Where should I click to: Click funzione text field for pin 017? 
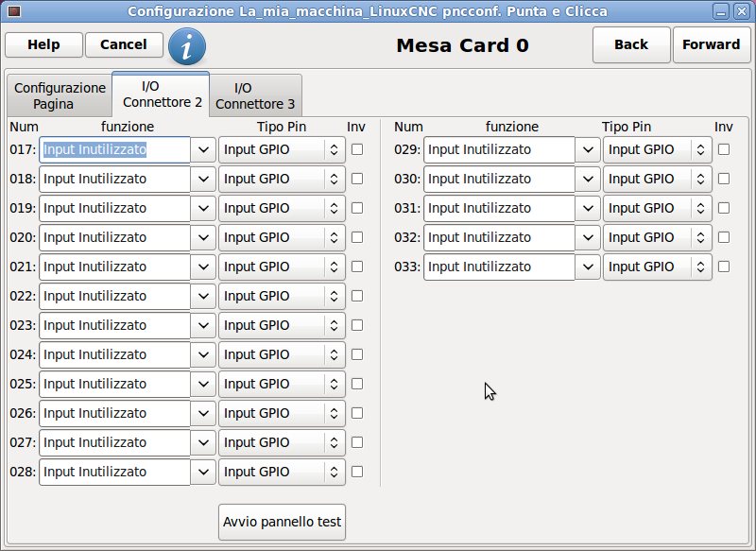click(x=114, y=150)
